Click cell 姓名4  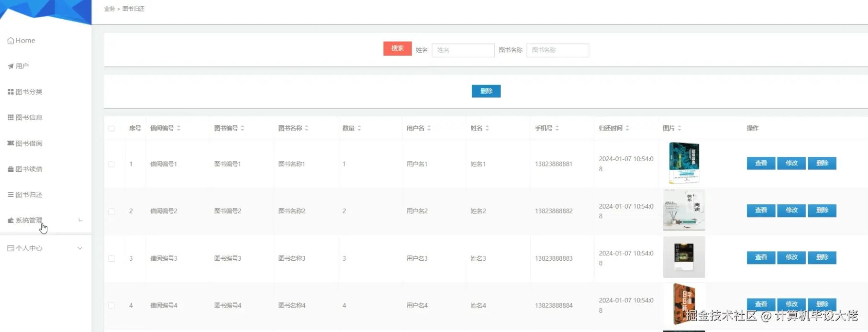(x=478, y=305)
